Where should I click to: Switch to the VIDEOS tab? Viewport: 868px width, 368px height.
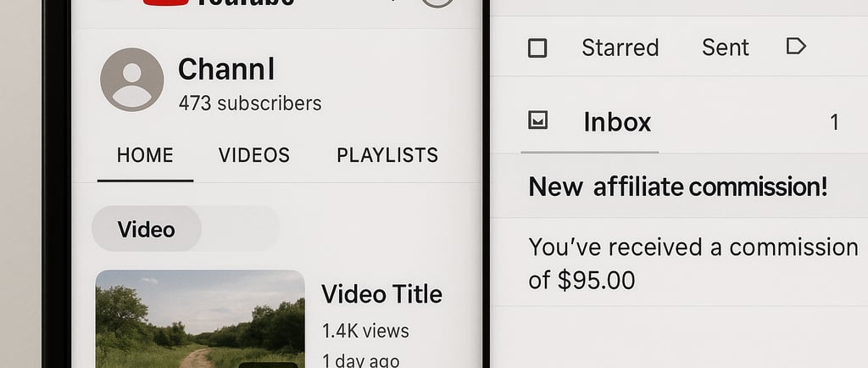(254, 155)
